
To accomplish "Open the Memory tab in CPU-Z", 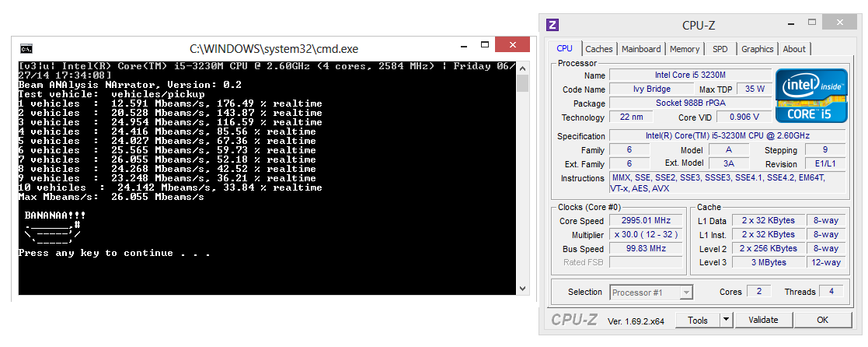I will pyautogui.click(x=685, y=49).
